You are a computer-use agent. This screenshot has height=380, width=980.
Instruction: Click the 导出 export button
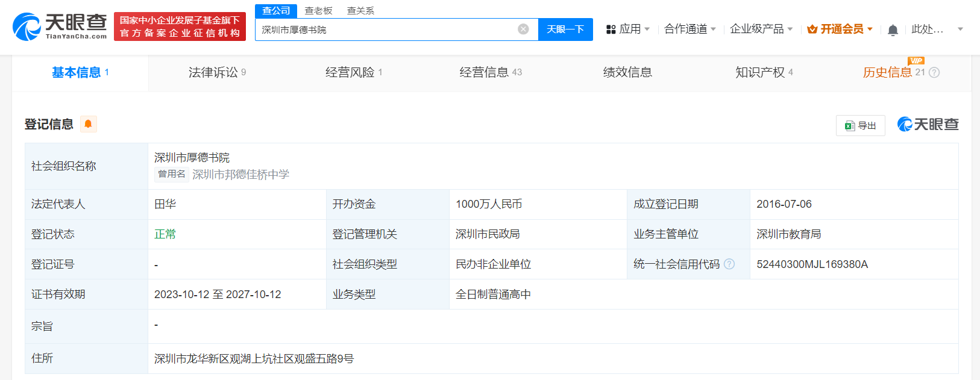click(860, 125)
